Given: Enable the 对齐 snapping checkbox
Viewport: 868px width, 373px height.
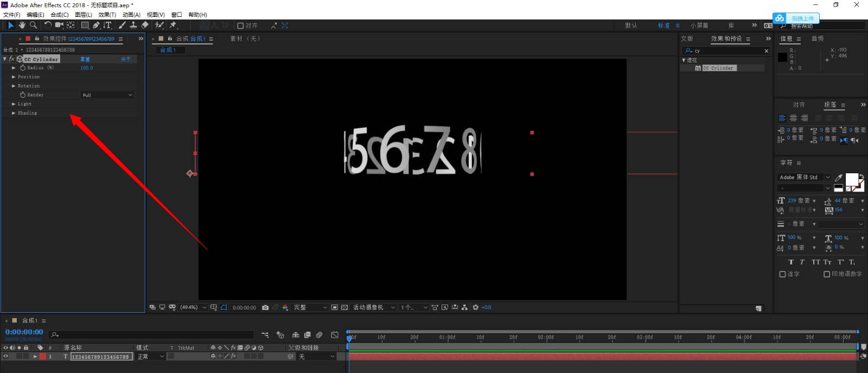Looking at the screenshot, I should pyautogui.click(x=241, y=26).
